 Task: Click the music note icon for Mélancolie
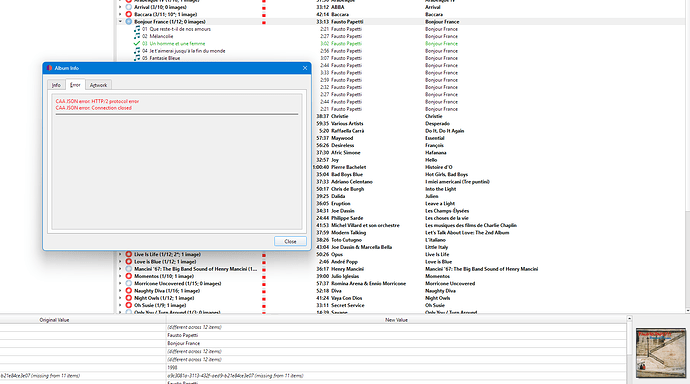tap(137, 36)
